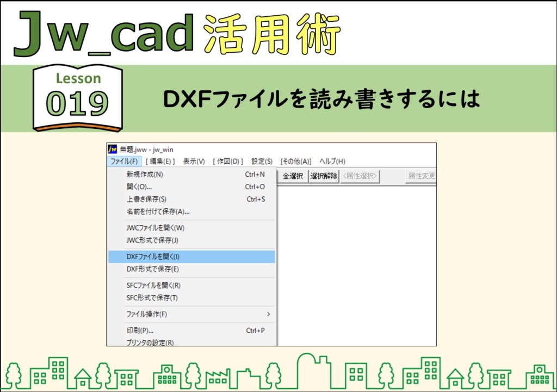
Task: Open the [編集(E)] menu
Action: click(160, 161)
